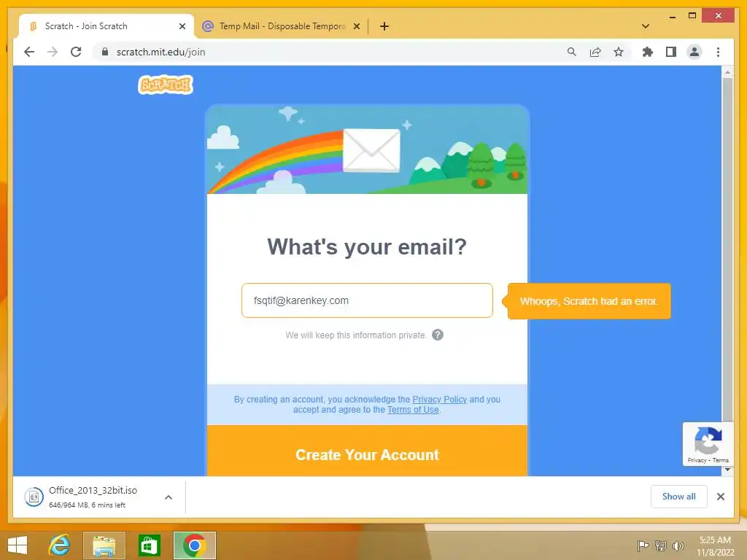Click the reCAPTCHA Terms link
Viewport: 747px width, 560px height.
tap(721, 461)
